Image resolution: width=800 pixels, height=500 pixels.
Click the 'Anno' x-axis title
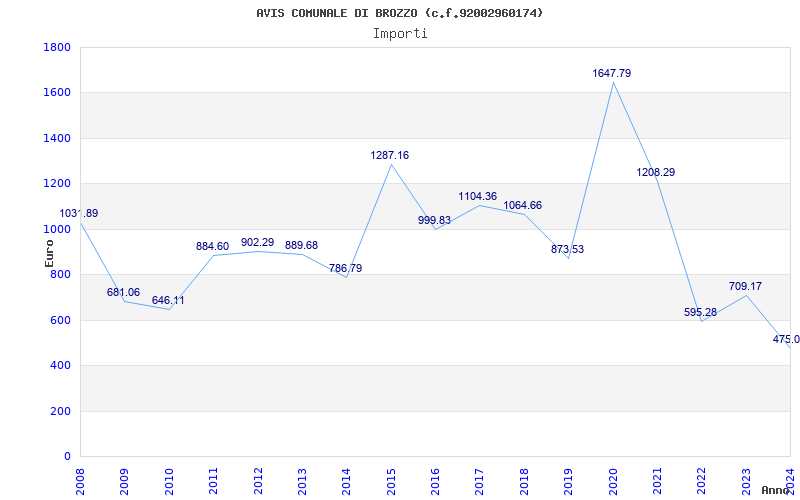(x=776, y=490)
